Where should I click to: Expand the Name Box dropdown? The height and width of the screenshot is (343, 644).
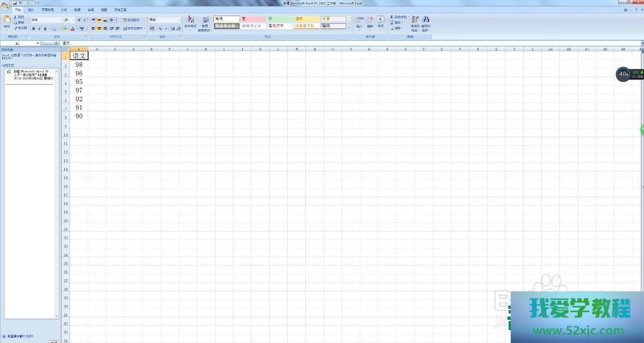pyautogui.click(x=38, y=43)
